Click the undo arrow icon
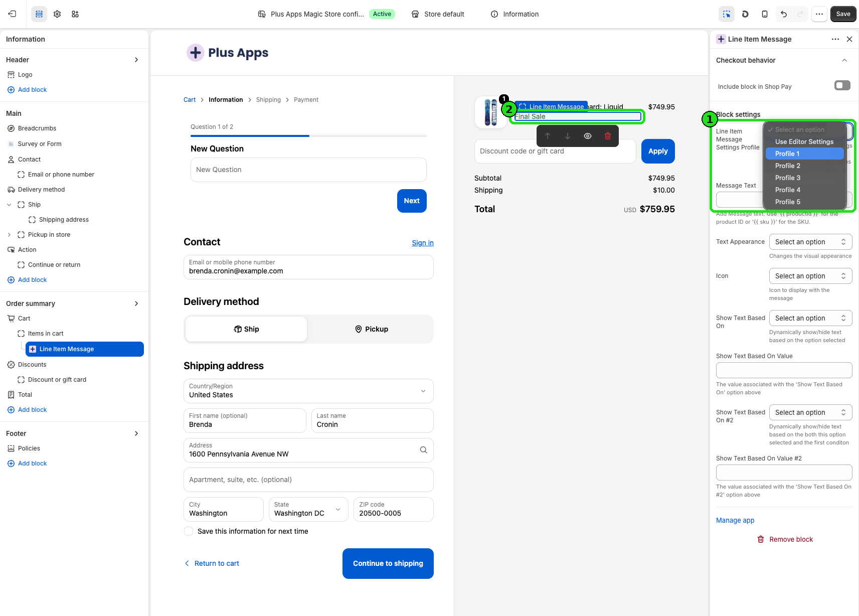 pos(784,14)
